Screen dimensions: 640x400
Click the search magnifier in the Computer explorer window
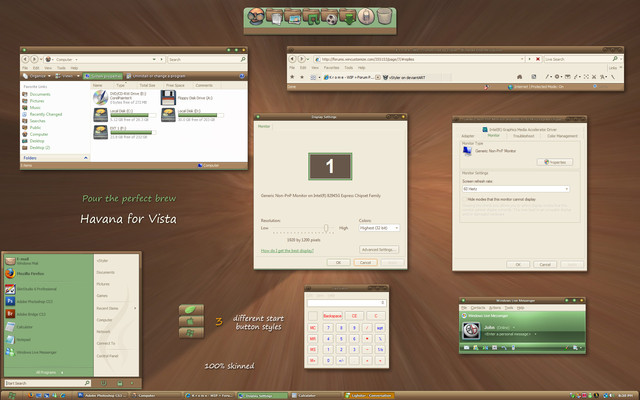(243, 59)
